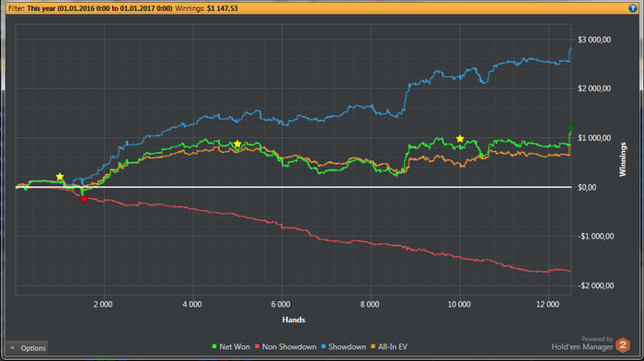
Task: Click the '$3 000,00' axis label
Action: click(594, 40)
